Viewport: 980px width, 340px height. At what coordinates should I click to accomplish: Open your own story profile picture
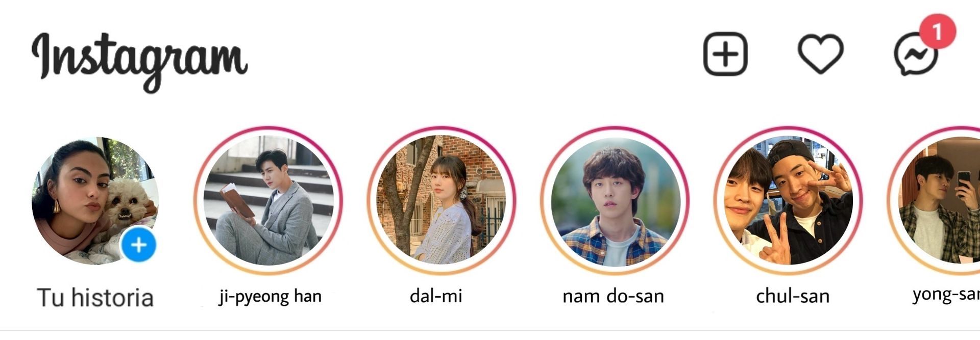pos(95,200)
